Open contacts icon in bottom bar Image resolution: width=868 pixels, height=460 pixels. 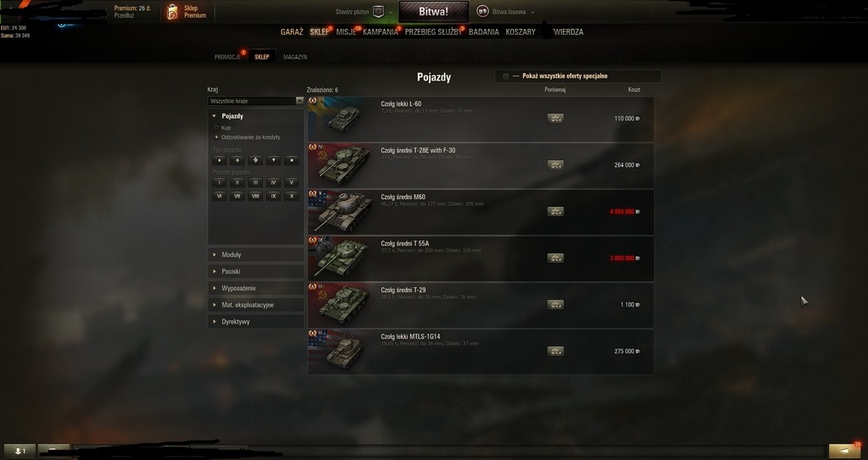[19, 452]
